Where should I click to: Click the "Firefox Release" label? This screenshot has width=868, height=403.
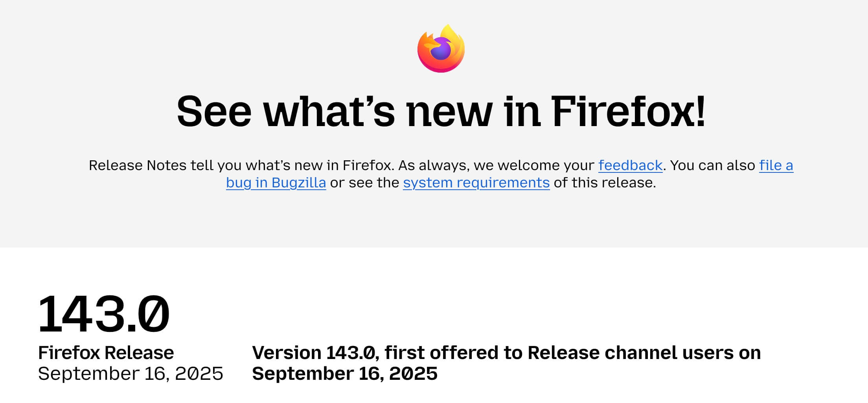106,353
